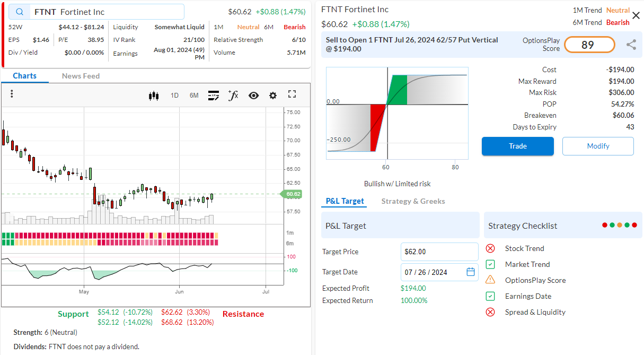Screen dimensions: 644x355
Task: Open chart settings gear
Action: [x=273, y=96]
